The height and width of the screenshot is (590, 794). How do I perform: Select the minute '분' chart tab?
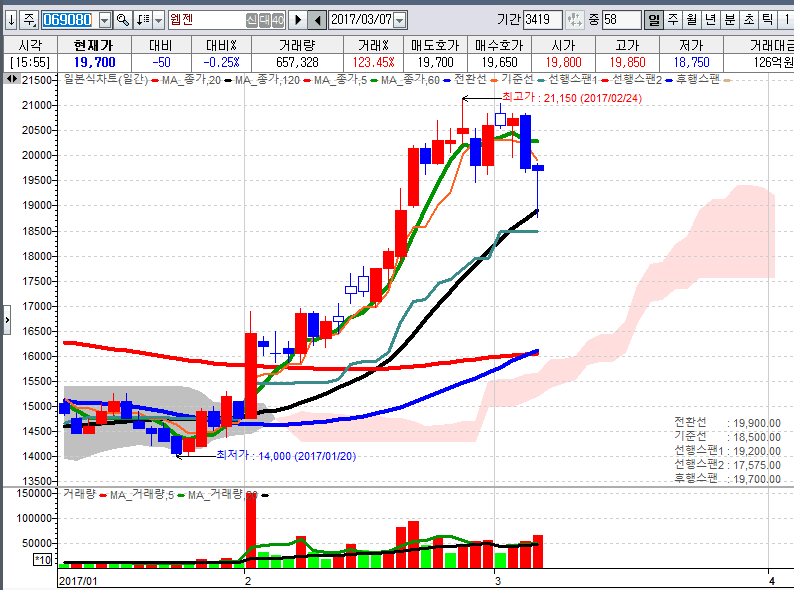tap(729, 19)
